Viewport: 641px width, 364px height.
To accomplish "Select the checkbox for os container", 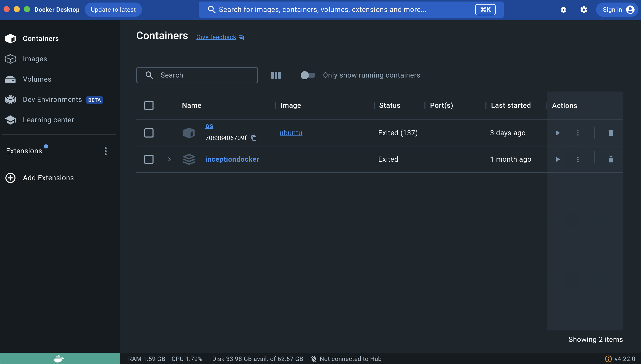I will (149, 133).
